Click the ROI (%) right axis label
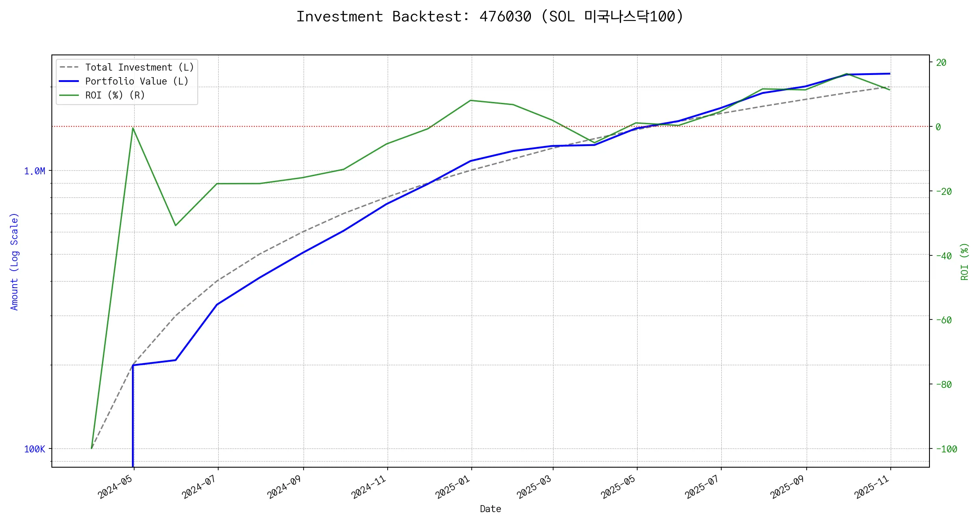This screenshot has height=523, width=980. pos(965,261)
